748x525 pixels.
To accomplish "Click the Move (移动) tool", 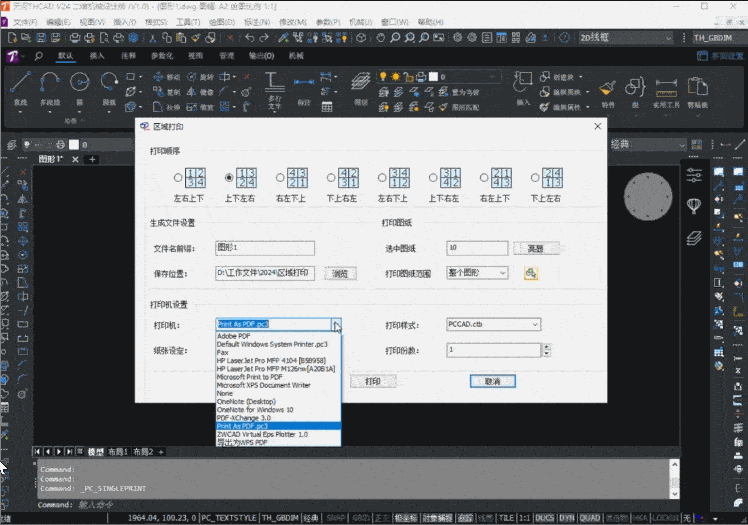I will pos(166,77).
